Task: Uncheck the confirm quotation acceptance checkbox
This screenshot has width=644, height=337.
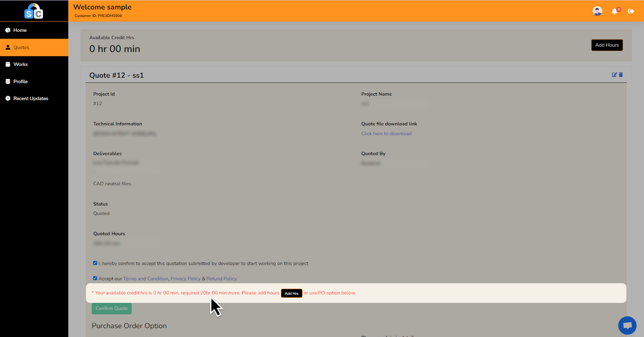Action: pyautogui.click(x=95, y=263)
